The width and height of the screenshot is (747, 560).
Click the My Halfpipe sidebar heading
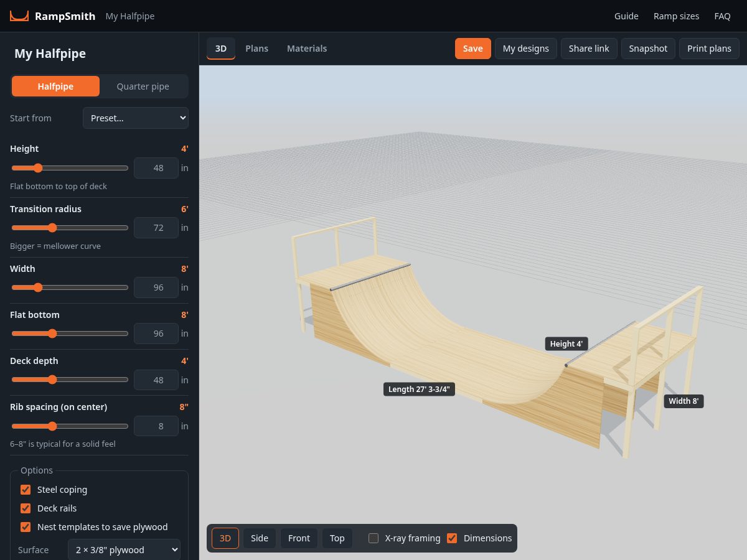(x=50, y=54)
